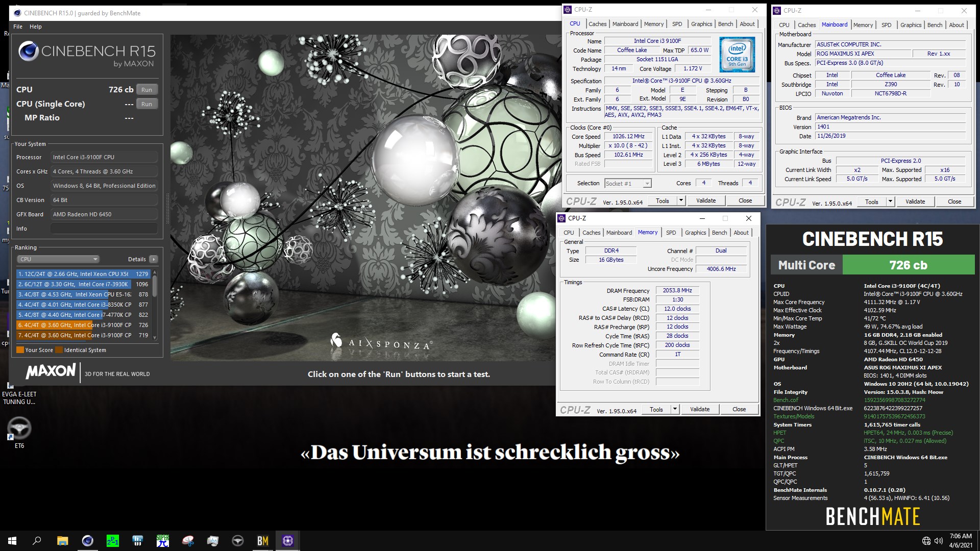Screen dimensions: 980x551
Task: Open the Snipping Tool taskbar icon
Action: 188,541
